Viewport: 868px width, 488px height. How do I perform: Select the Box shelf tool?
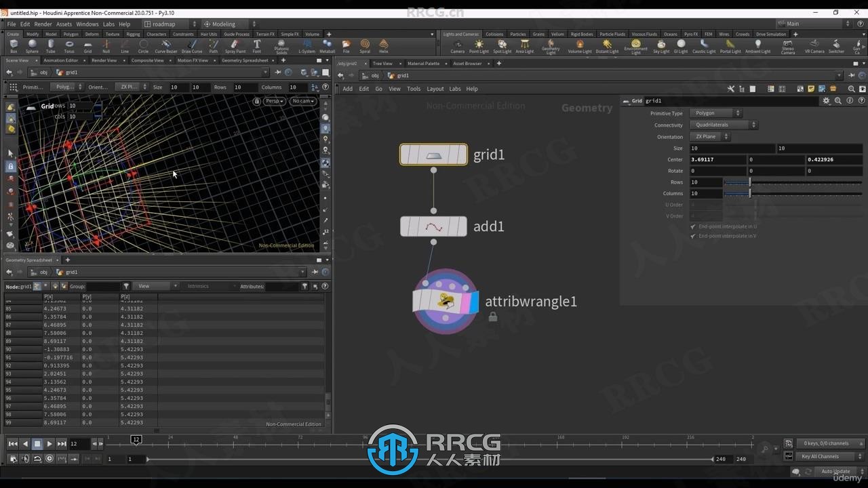(x=14, y=46)
